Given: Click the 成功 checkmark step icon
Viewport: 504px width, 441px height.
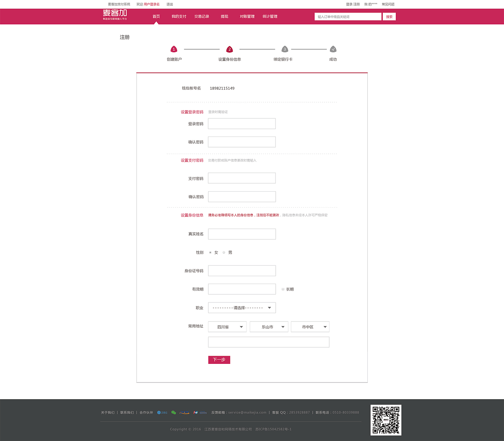Looking at the screenshot, I should coord(333,49).
